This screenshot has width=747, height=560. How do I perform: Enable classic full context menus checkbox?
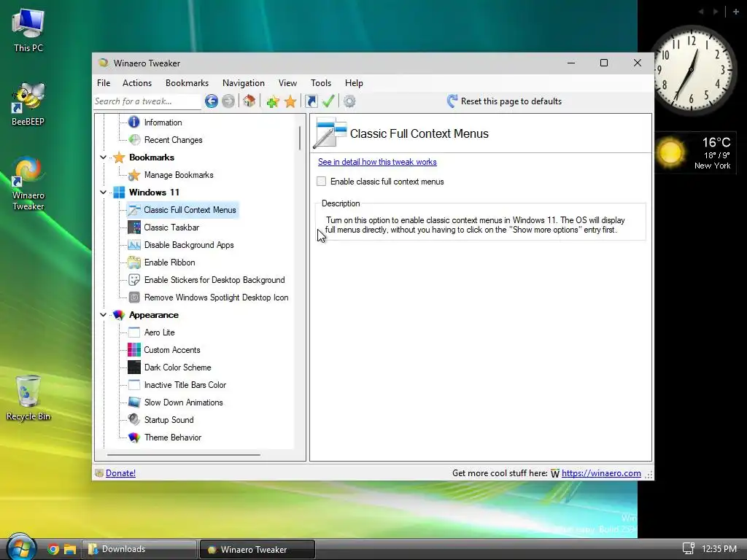322,182
